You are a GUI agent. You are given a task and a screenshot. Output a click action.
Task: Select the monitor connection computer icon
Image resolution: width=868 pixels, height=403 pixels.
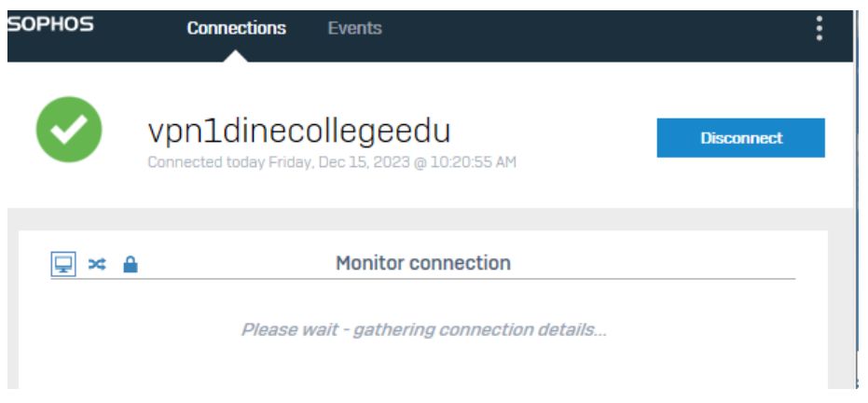click(x=63, y=264)
